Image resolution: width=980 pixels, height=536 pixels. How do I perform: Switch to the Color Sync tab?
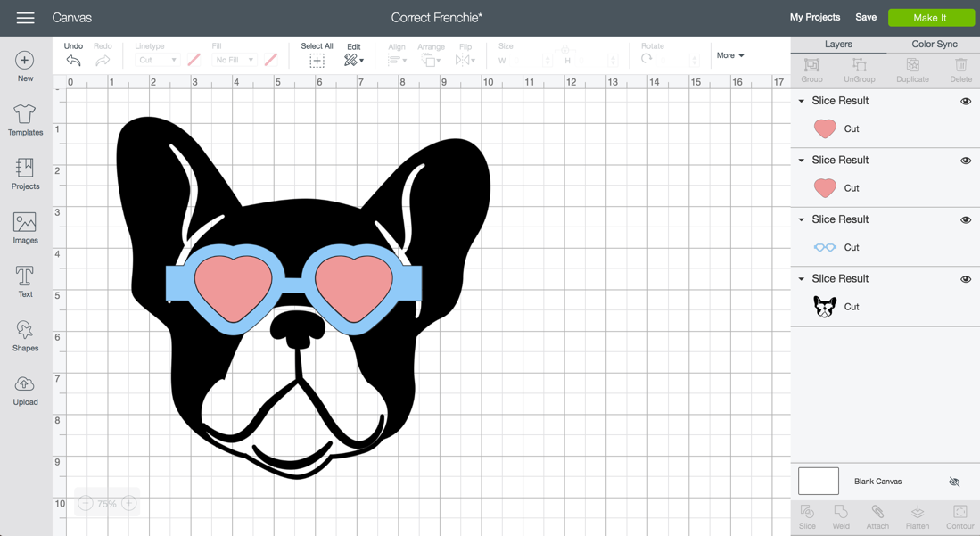934,44
